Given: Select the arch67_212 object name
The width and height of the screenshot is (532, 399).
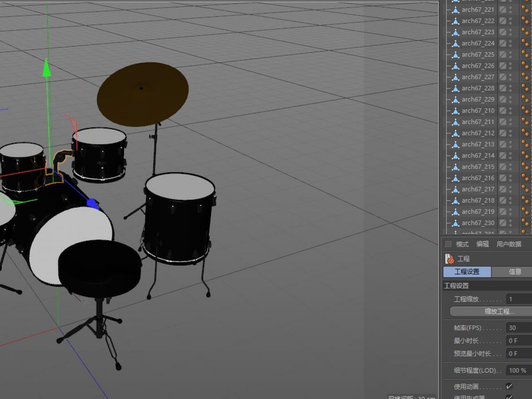Looking at the screenshot, I should pos(478,133).
